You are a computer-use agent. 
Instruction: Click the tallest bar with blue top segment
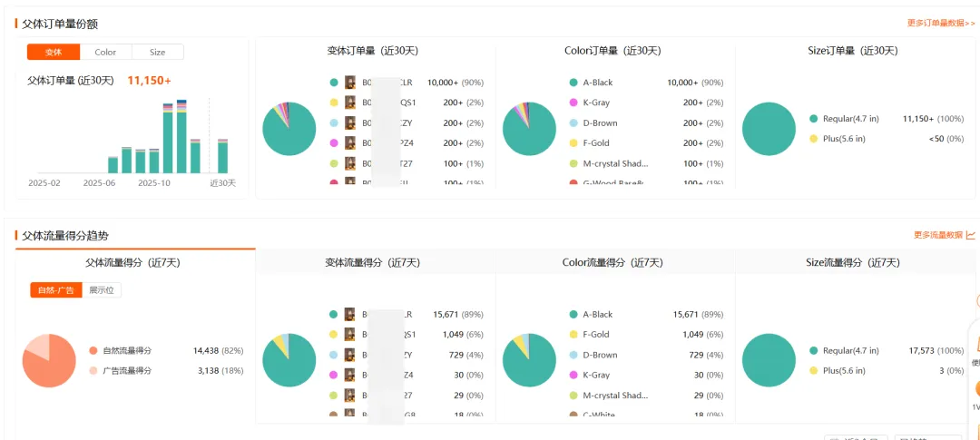click(181, 136)
